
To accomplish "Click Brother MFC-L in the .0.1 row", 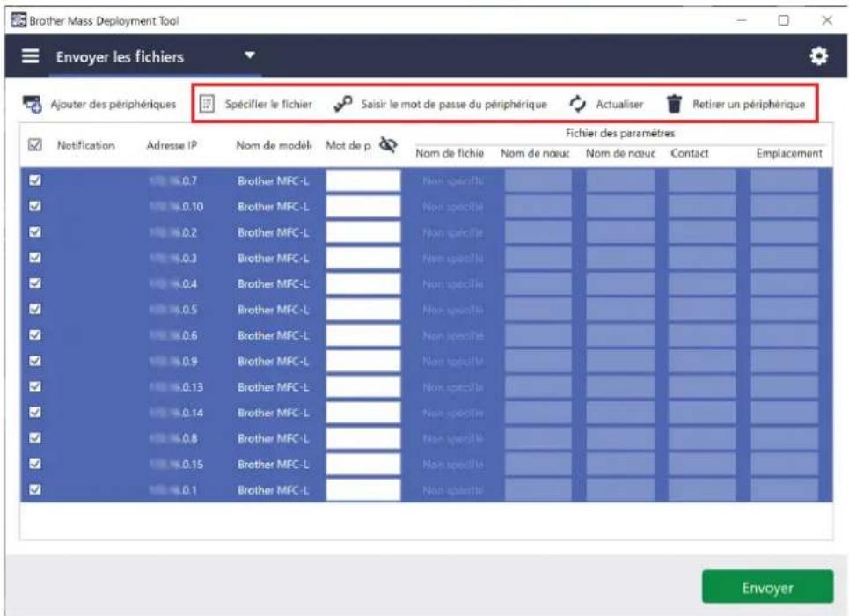I will (x=273, y=490).
